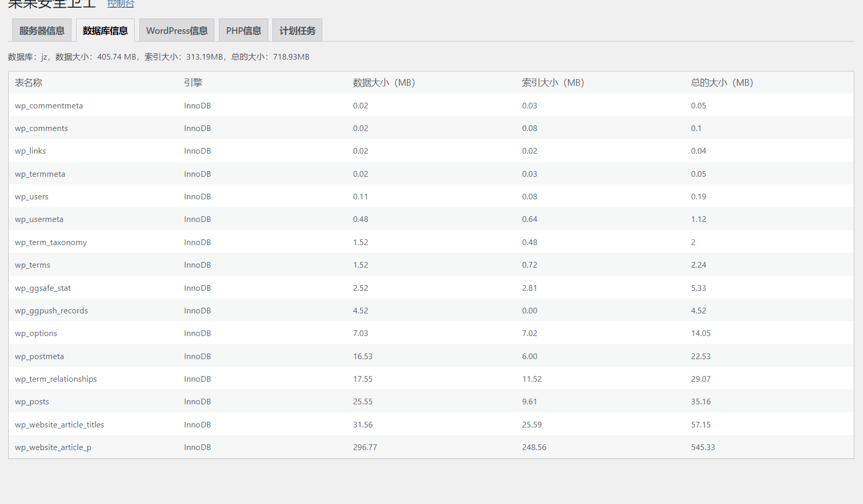Image resolution: width=863 pixels, height=504 pixels.
Task: Click the 545.33 total size value
Action: pos(703,447)
